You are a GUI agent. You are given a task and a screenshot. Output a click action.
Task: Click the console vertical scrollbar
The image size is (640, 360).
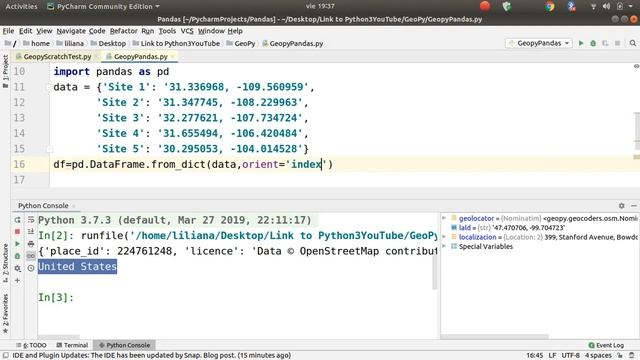[435, 271]
